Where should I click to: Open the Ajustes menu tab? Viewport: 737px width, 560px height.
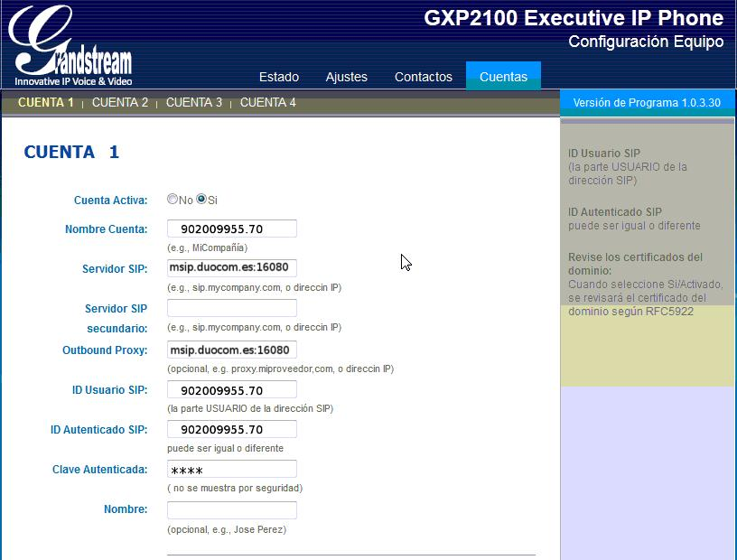(x=346, y=77)
